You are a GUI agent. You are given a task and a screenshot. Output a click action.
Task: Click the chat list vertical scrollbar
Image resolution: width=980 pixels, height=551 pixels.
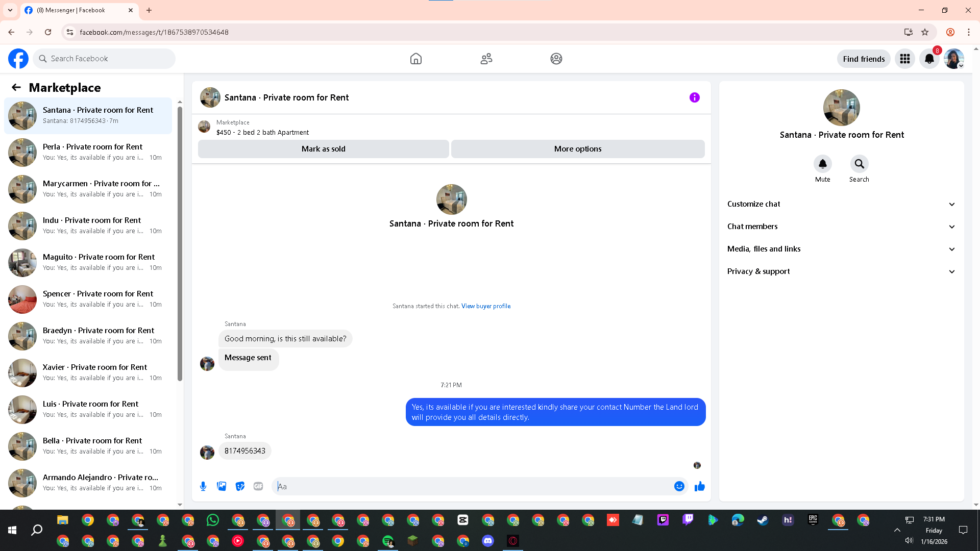(x=180, y=245)
